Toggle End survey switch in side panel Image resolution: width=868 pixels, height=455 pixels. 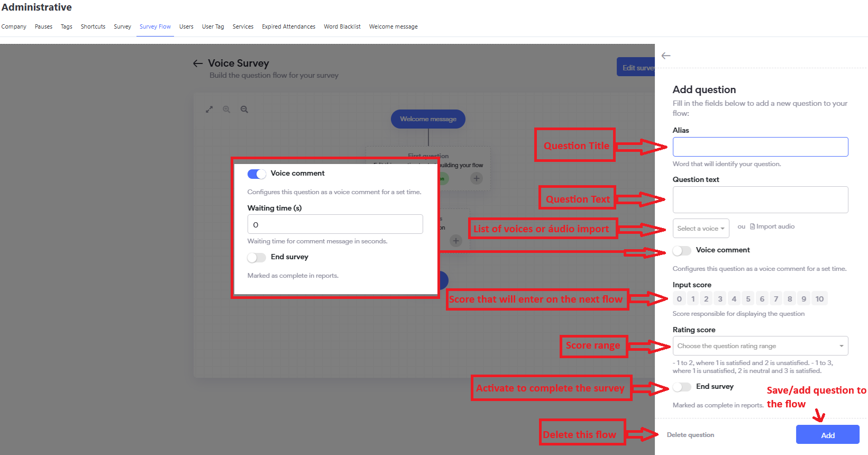pyautogui.click(x=682, y=387)
